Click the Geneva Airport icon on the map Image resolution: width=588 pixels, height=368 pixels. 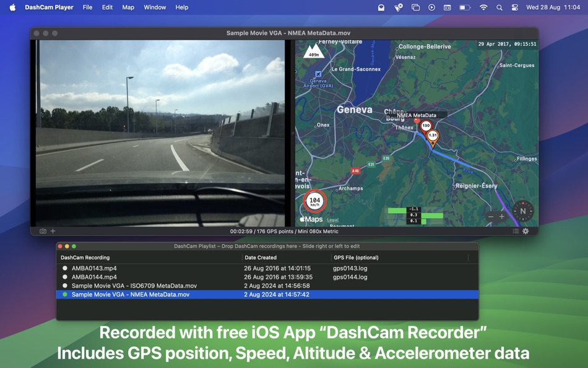[318, 74]
